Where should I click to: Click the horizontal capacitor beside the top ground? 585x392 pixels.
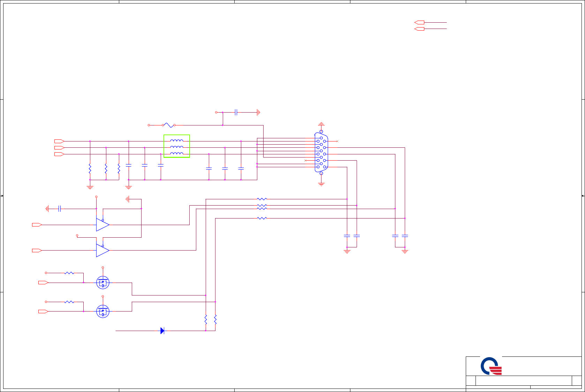click(x=236, y=112)
